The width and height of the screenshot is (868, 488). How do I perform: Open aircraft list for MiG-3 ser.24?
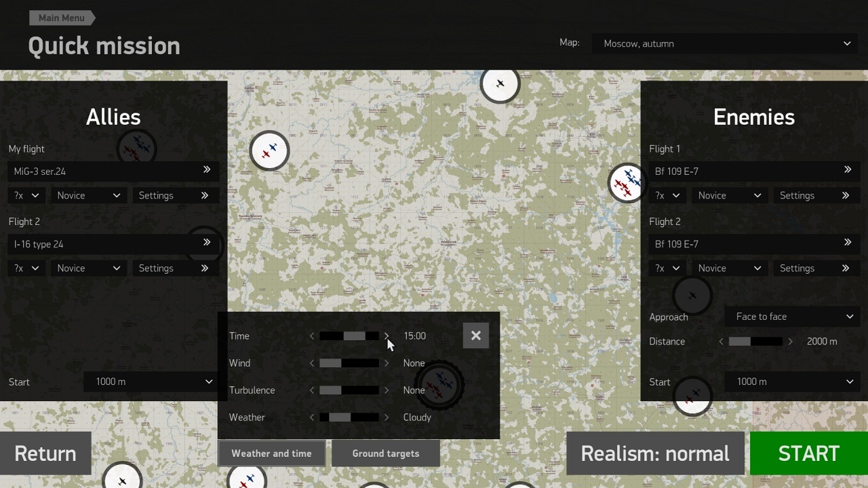pos(206,171)
